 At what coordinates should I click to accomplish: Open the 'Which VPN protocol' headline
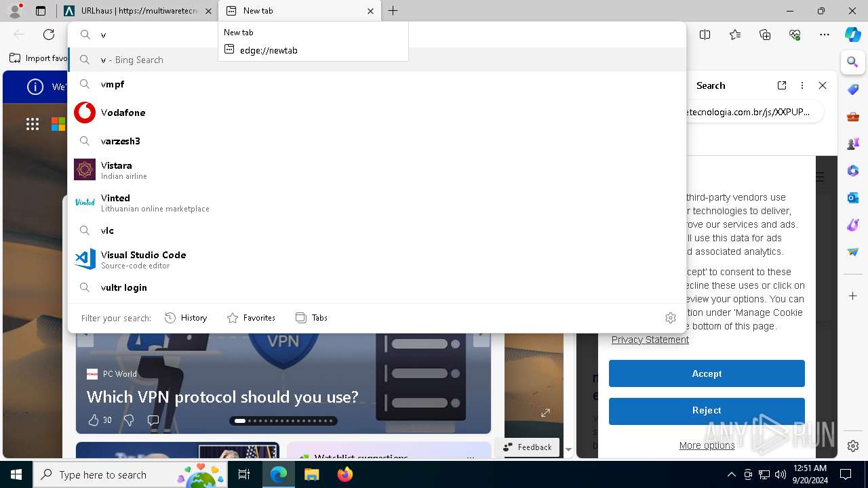pos(222,397)
